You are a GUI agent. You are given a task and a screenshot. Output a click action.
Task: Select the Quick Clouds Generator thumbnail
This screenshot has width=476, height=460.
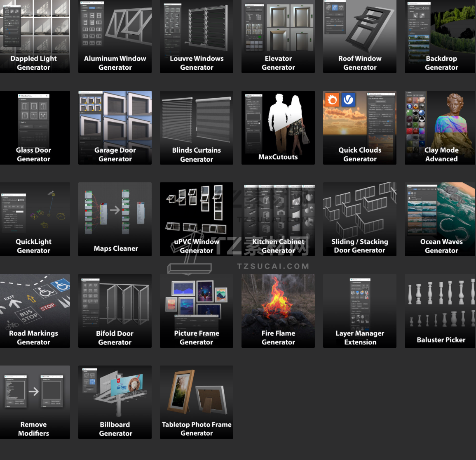360,127
